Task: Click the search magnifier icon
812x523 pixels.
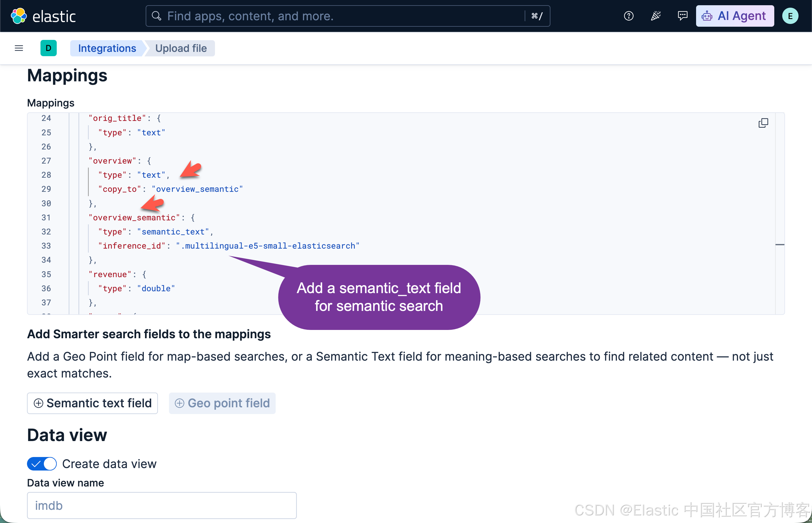Action: click(156, 16)
